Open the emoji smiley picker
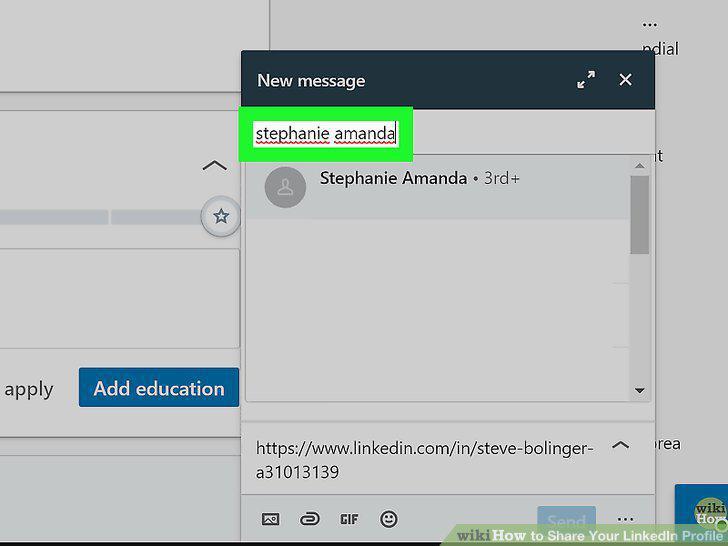The width and height of the screenshot is (728, 546). coord(389,519)
